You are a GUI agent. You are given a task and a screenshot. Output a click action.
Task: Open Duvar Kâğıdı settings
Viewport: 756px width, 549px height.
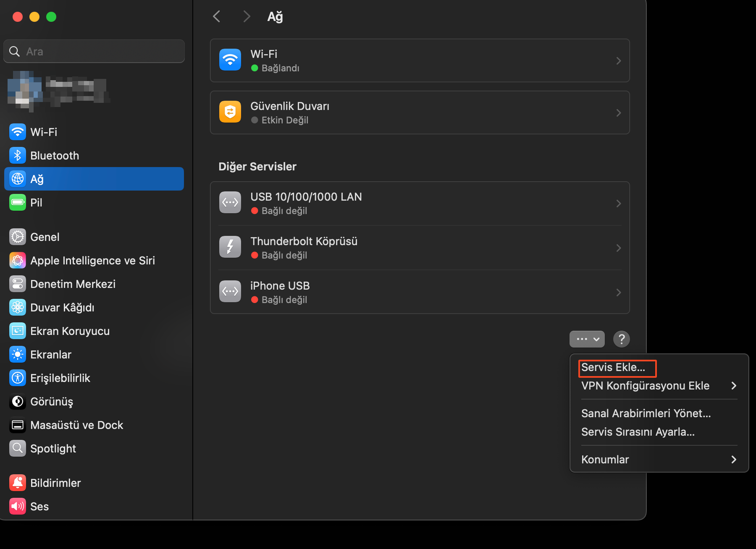[94, 307]
